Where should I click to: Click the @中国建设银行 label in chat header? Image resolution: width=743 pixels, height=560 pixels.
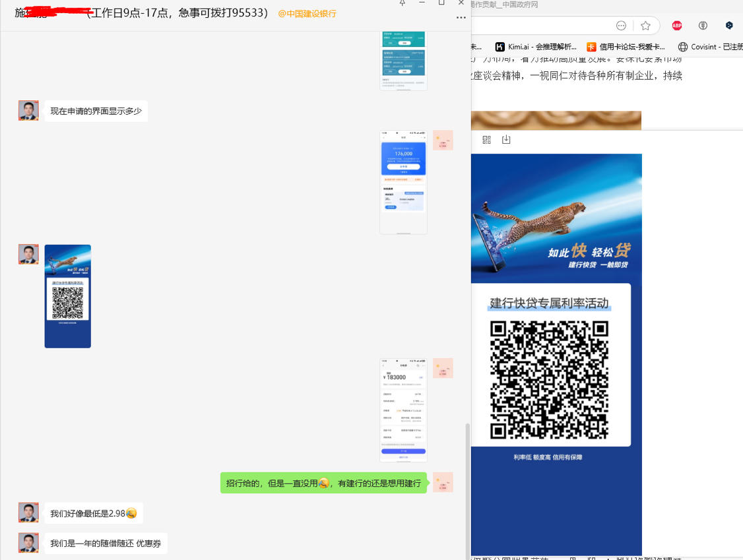(x=307, y=14)
